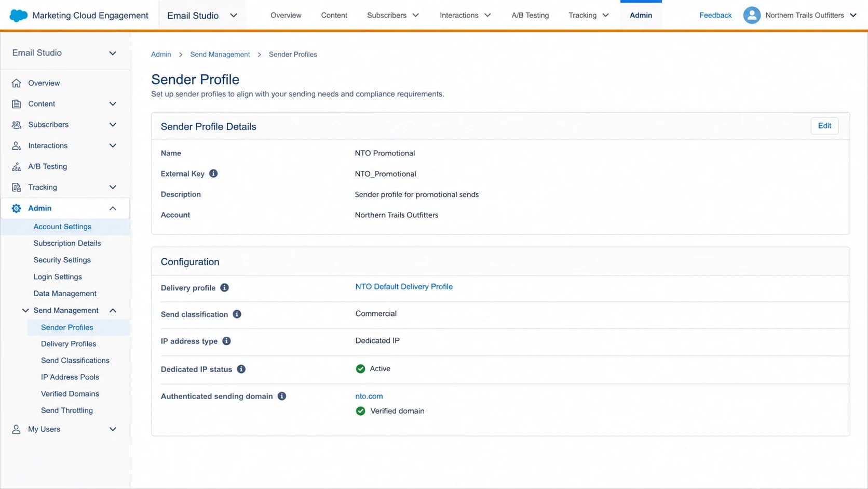
Task: Open the Northern Trails Outfitters account menu
Action: tap(853, 16)
